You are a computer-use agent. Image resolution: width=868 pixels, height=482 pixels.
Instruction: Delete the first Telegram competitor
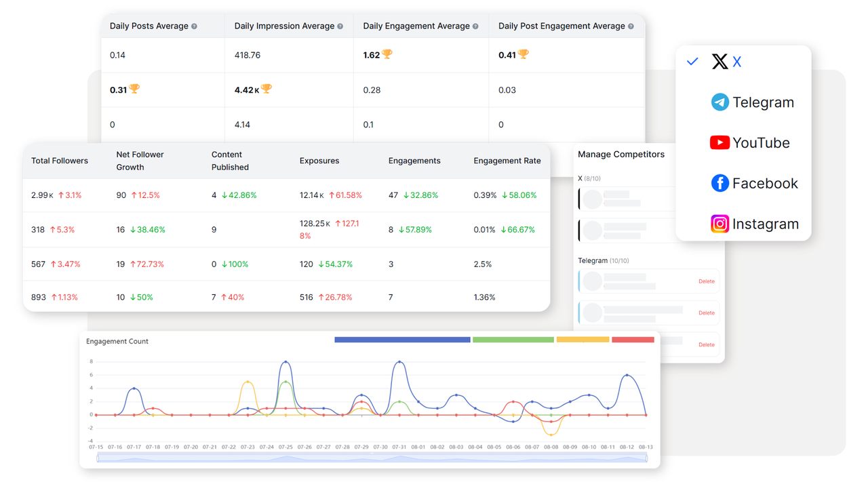point(706,281)
